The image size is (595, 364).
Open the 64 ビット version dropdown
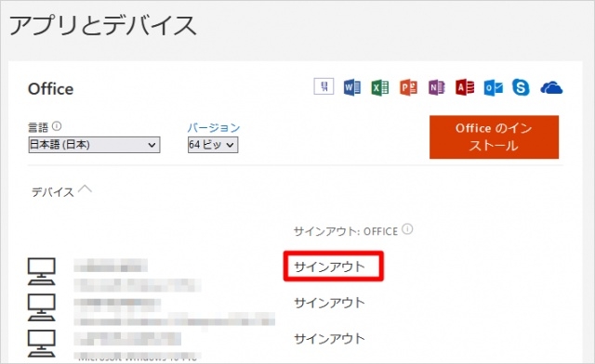tap(213, 145)
